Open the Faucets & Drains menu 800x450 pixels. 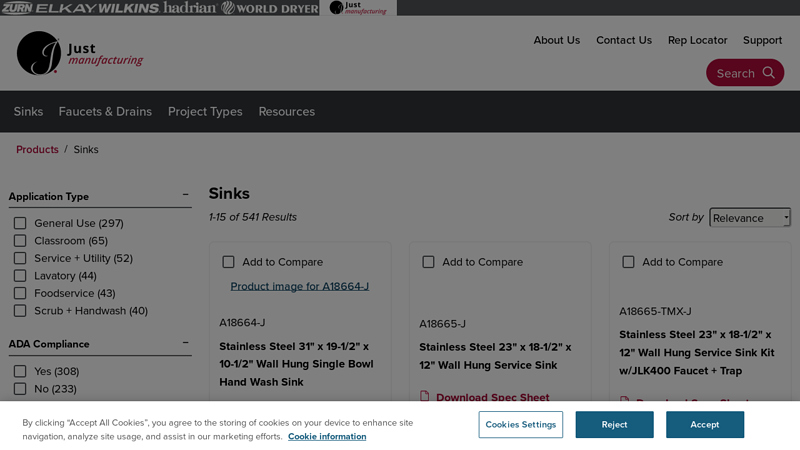point(105,111)
